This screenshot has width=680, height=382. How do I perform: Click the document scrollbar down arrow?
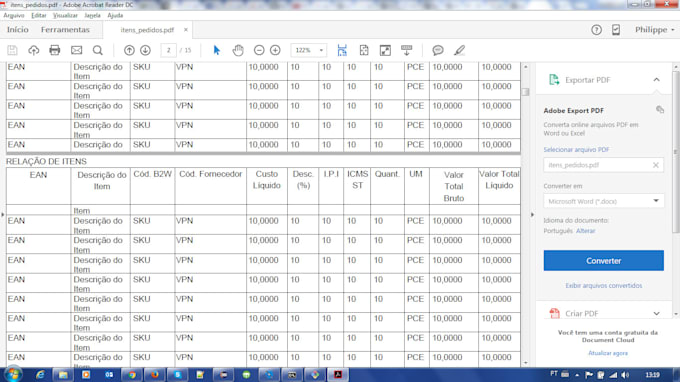525,363
